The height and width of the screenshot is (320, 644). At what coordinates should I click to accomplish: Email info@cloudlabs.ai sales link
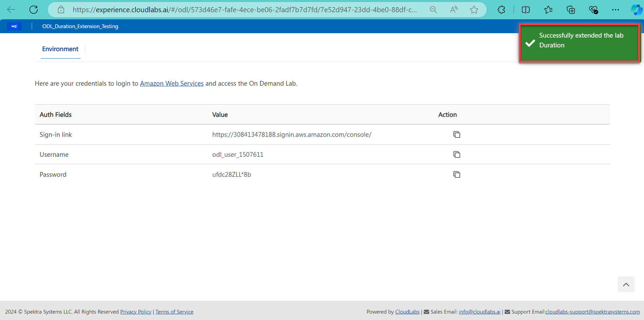tap(480, 312)
